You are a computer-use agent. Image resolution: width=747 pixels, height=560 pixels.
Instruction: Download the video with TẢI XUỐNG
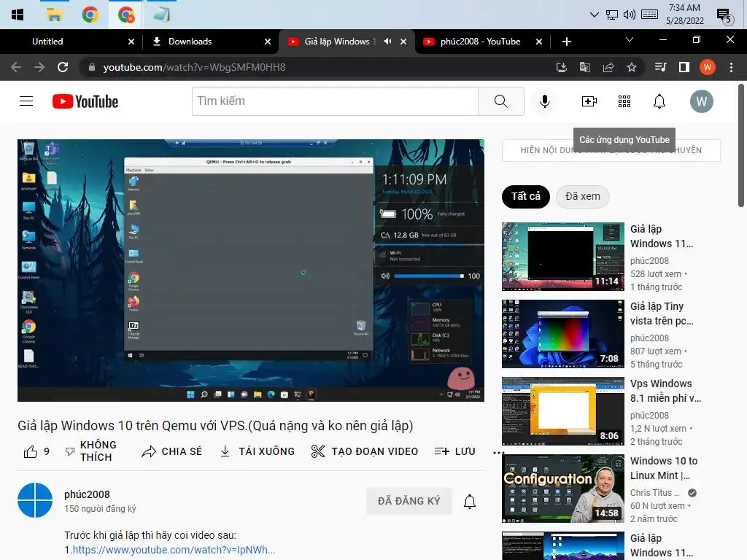coord(258,451)
